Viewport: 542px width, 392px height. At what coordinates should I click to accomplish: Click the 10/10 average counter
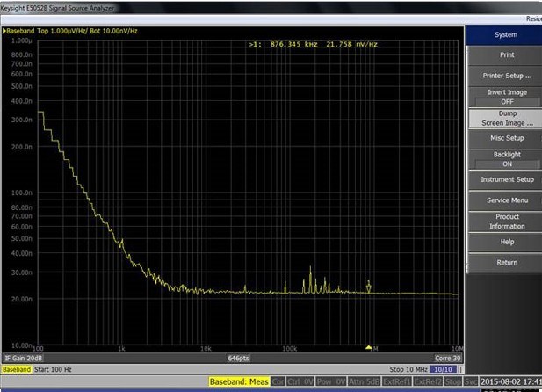point(443,369)
